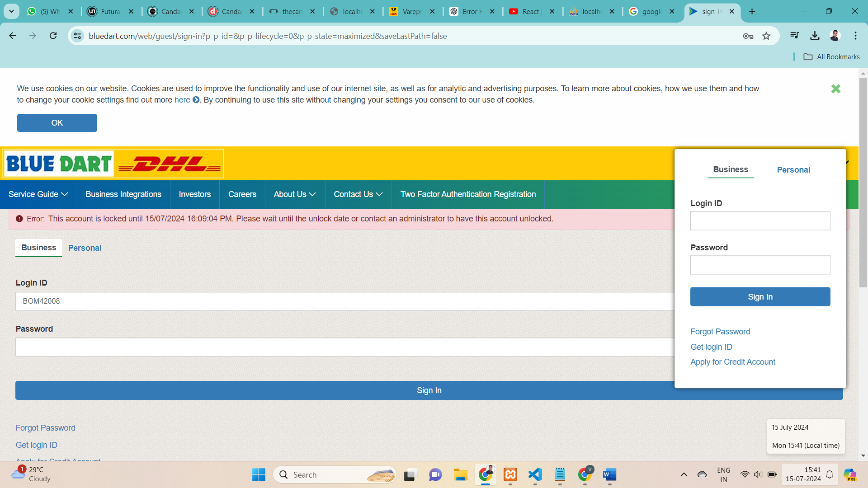Click main form Password field
Viewport: 868px width, 488px height.
[x=345, y=347]
